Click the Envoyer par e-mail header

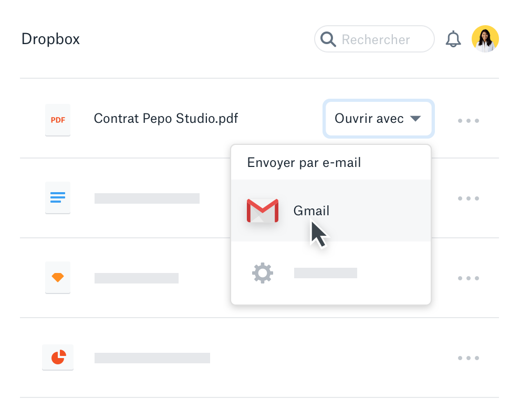[304, 163]
